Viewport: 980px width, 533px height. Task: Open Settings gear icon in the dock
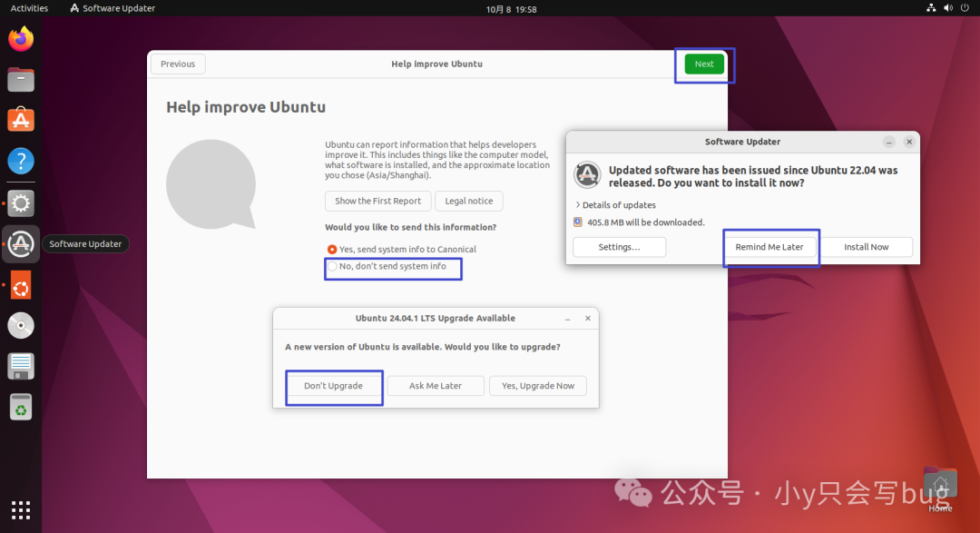point(20,202)
